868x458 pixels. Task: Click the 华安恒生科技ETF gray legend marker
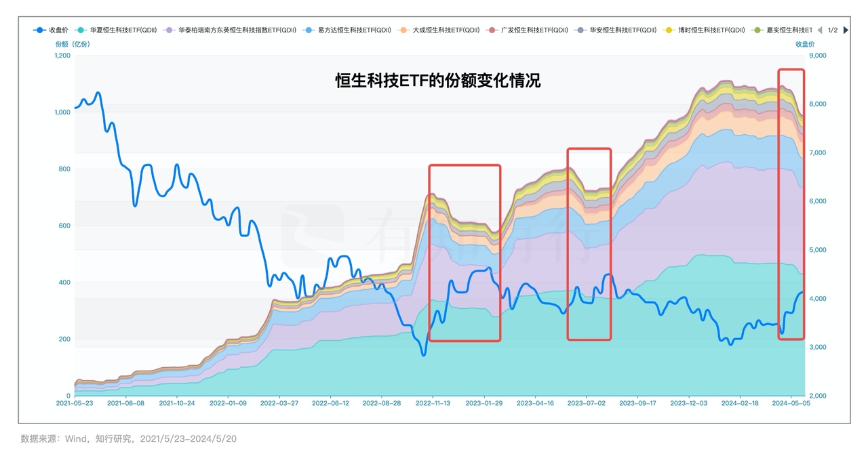pos(580,30)
